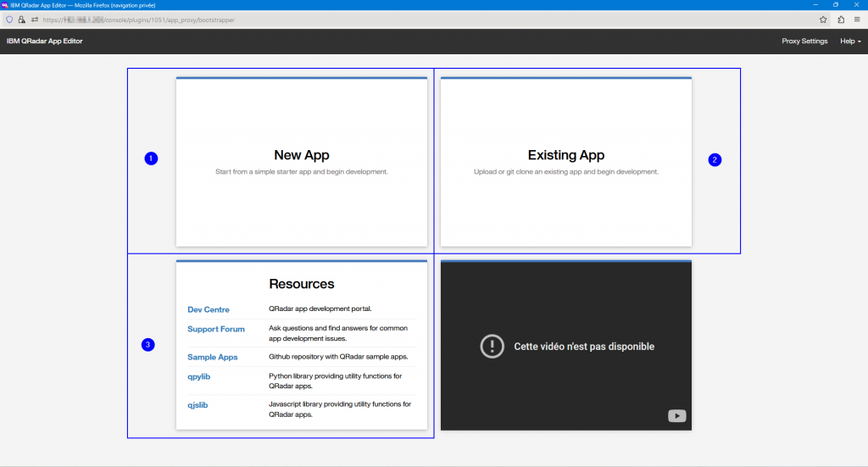
Task: Open the Sample Apps link
Action: 213,357
